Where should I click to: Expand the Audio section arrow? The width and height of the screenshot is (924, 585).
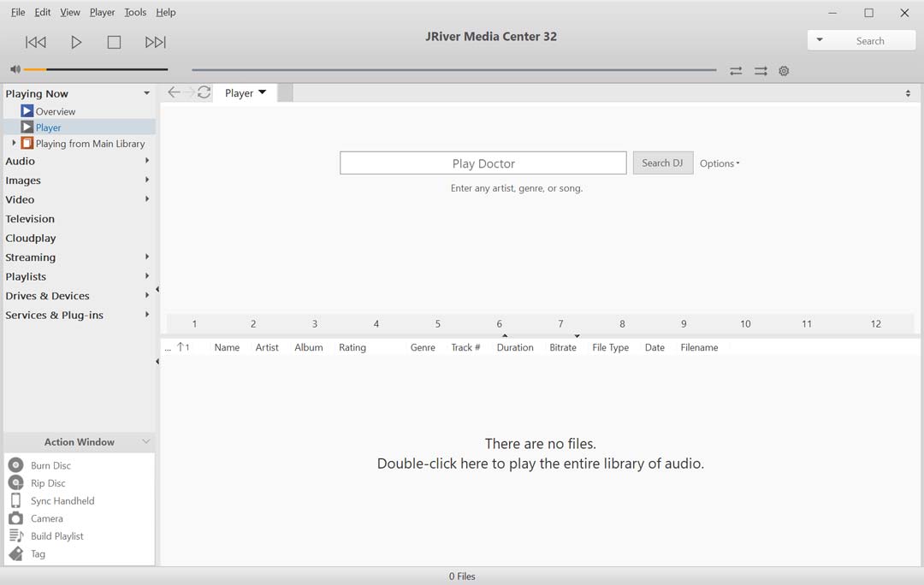click(x=147, y=160)
